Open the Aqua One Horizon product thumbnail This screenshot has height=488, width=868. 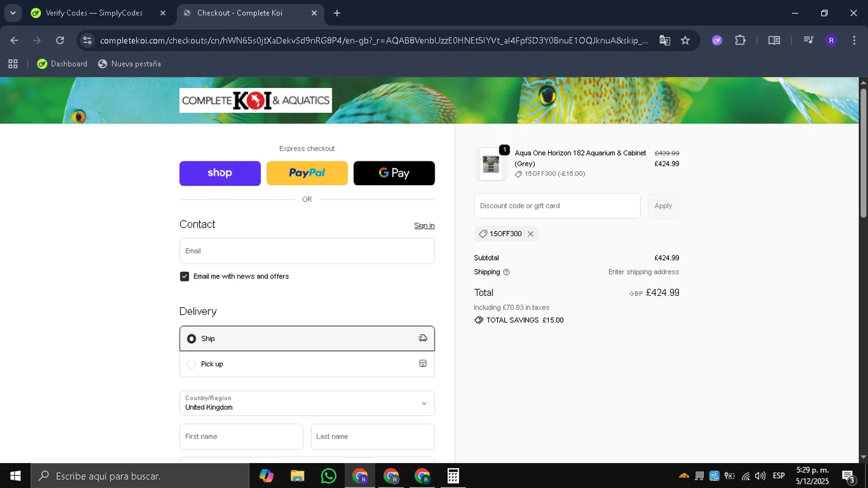tap(491, 164)
